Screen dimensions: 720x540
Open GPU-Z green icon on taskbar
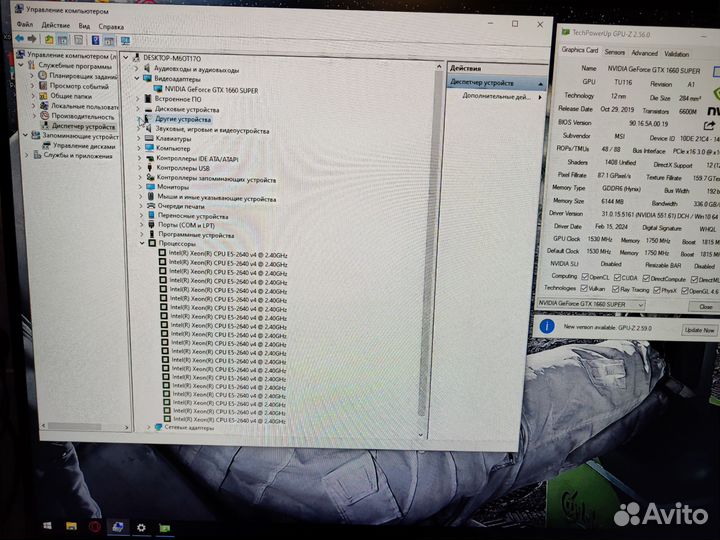pos(164,528)
